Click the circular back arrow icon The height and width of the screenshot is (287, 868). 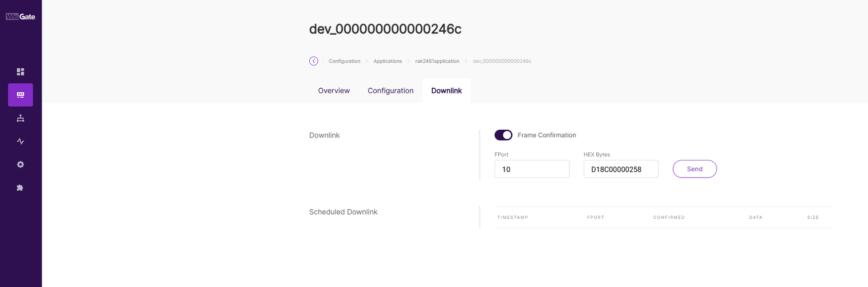[314, 61]
